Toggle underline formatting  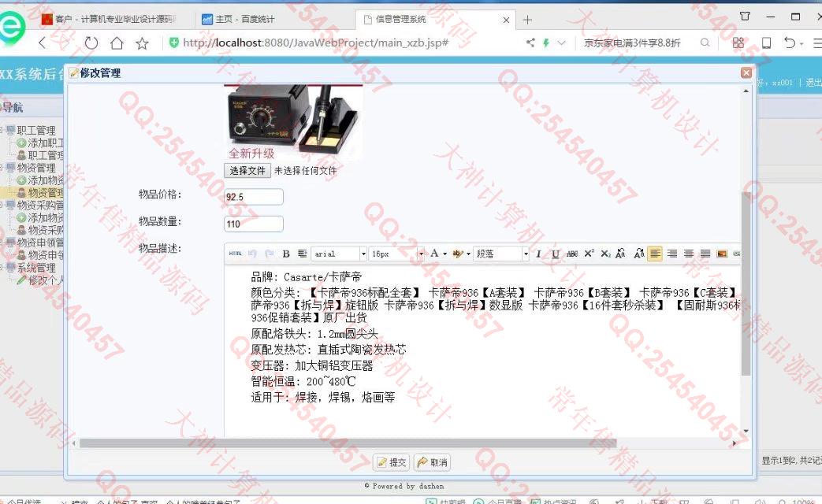(555, 254)
